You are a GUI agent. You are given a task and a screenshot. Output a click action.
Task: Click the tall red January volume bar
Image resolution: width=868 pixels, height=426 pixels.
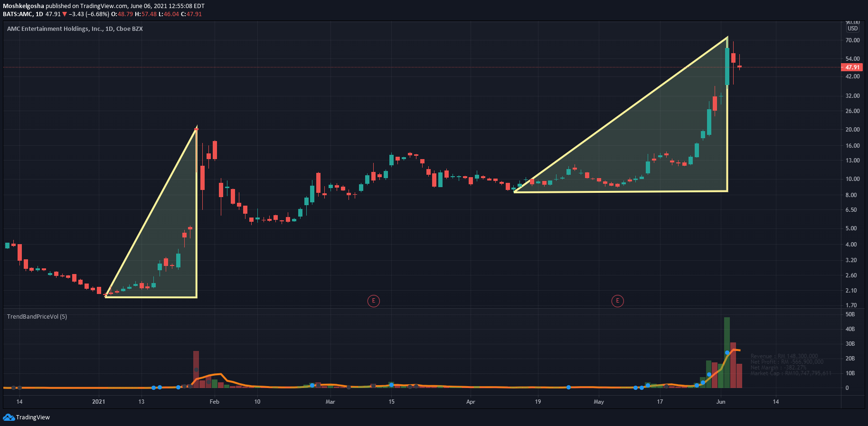196,369
